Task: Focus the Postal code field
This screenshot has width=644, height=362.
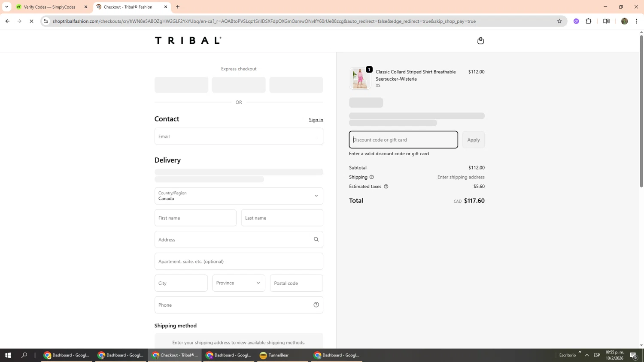Action: [x=296, y=283]
